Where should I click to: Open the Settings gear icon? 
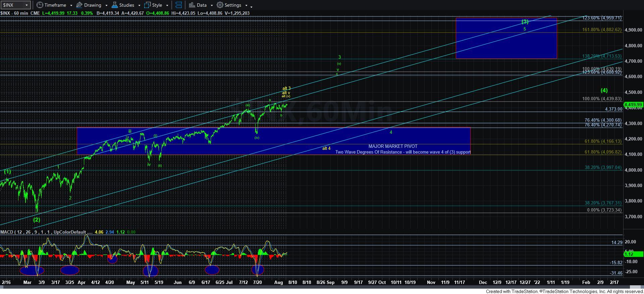pos(220,5)
